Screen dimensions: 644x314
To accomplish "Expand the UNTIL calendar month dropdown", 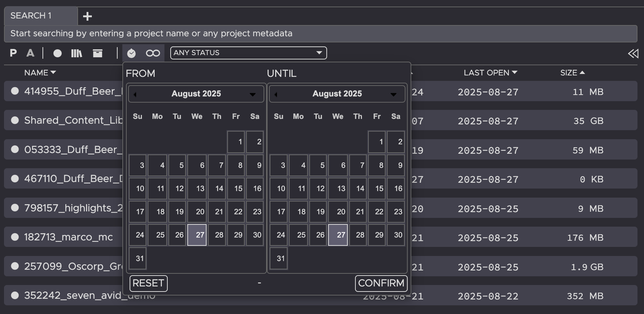I will [x=394, y=94].
